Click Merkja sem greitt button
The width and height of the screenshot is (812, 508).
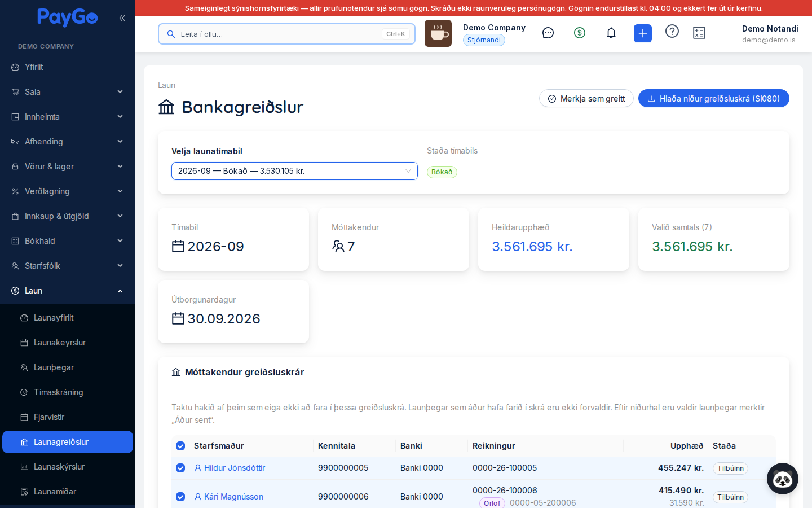[586, 98]
